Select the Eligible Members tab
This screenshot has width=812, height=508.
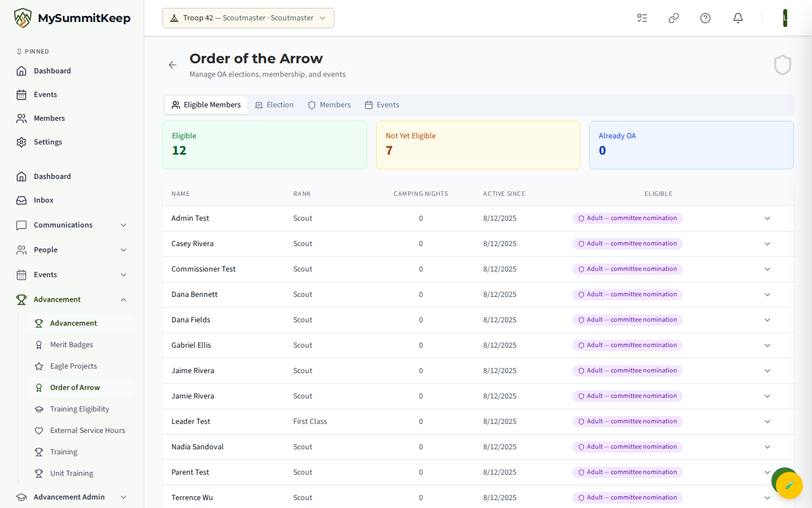(x=206, y=105)
